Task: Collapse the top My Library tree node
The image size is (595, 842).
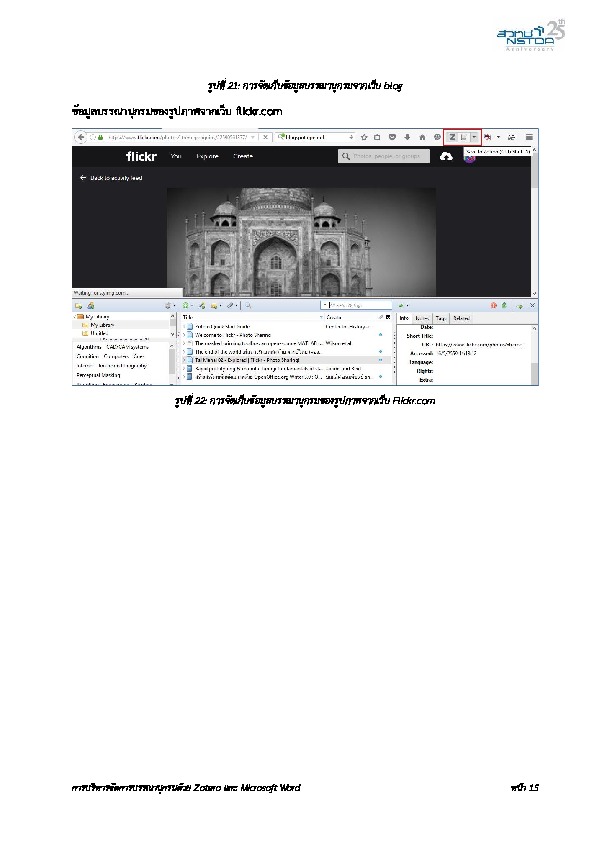Action: point(75,317)
